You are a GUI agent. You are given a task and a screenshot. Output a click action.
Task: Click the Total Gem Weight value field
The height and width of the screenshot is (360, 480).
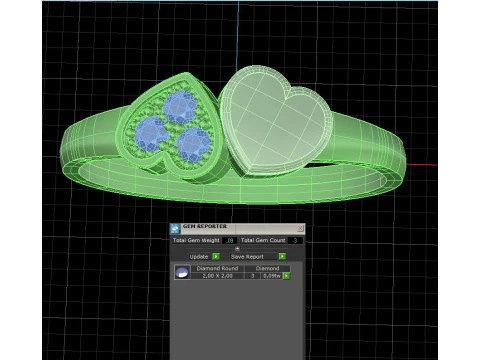[x=230, y=240]
